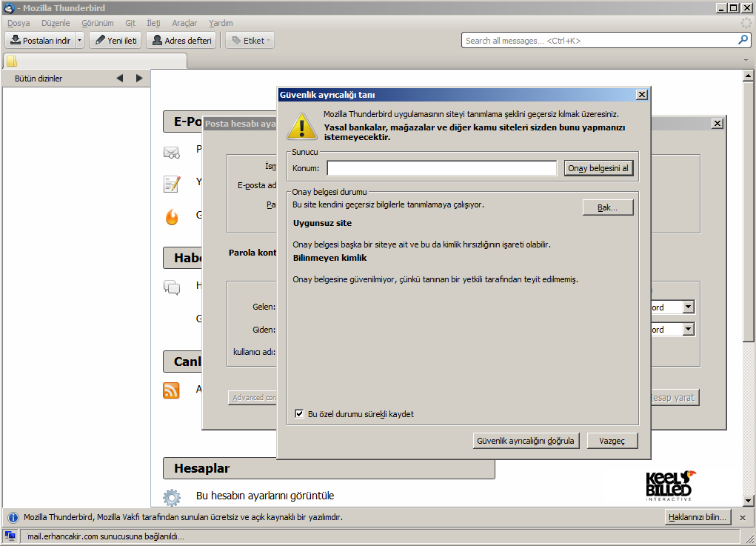This screenshot has width=756, height=546.
Task: Dismiss the notification bar with X
Action: (x=743, y=518)
